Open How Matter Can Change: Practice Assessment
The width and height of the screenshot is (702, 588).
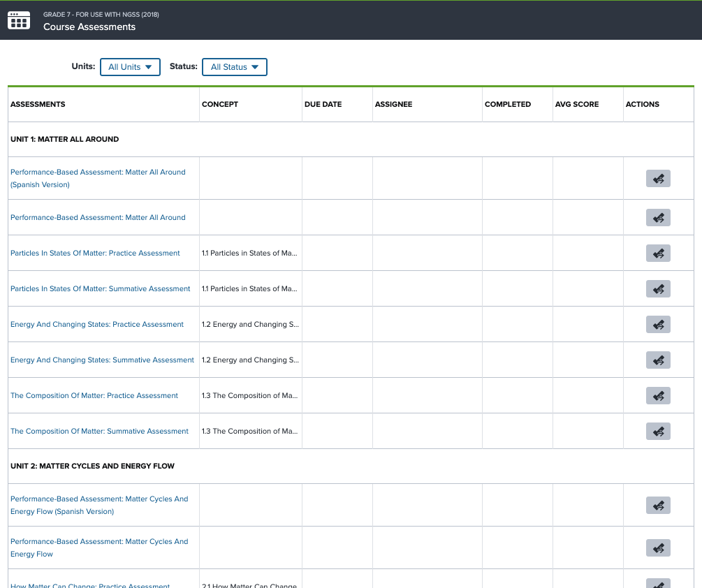pyautogui.click(x=91, y=585)
